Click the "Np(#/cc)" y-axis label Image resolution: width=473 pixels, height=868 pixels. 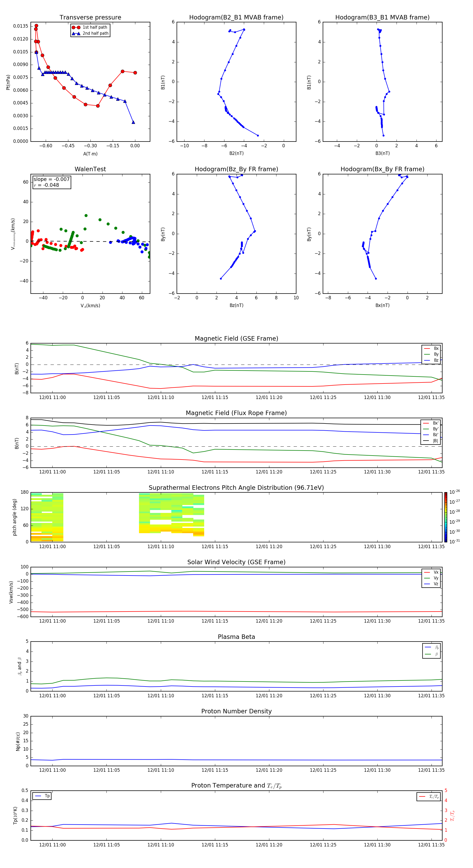point(18,741)
